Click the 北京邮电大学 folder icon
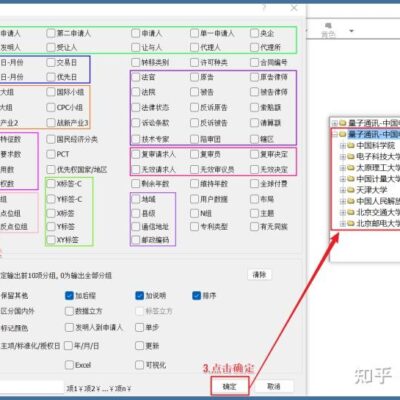The width and height of the screenshot is (400, 400). [350, 223]
